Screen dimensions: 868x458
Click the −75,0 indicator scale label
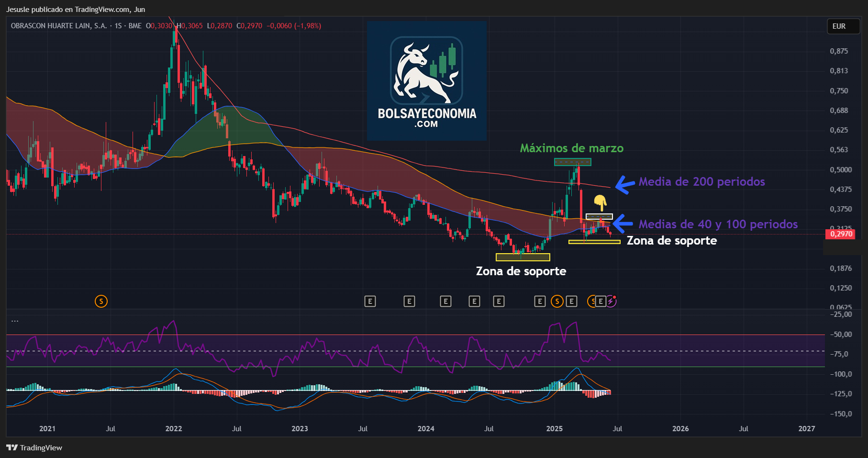(x=839, y=354)
